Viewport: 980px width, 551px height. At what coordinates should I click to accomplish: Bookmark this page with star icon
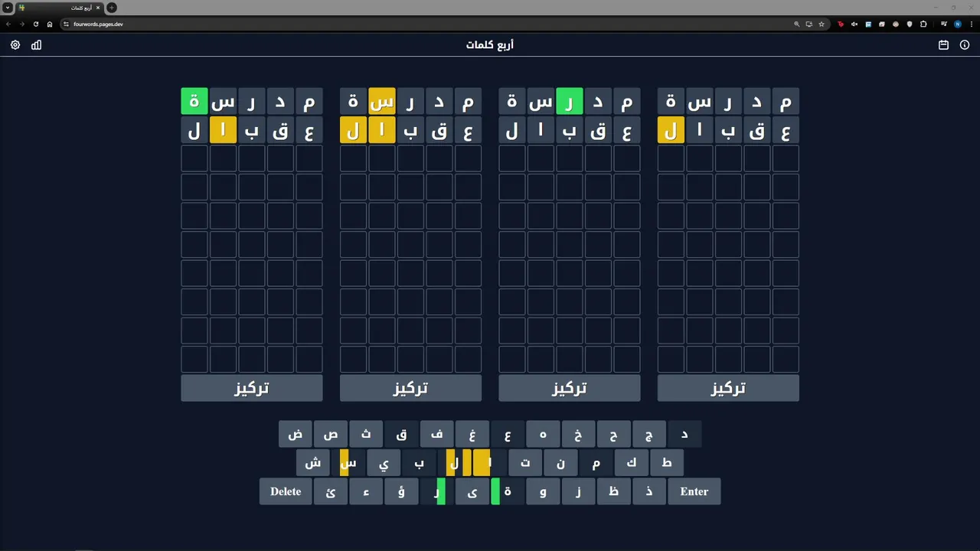pyautogui.click(x=822, y=24)
